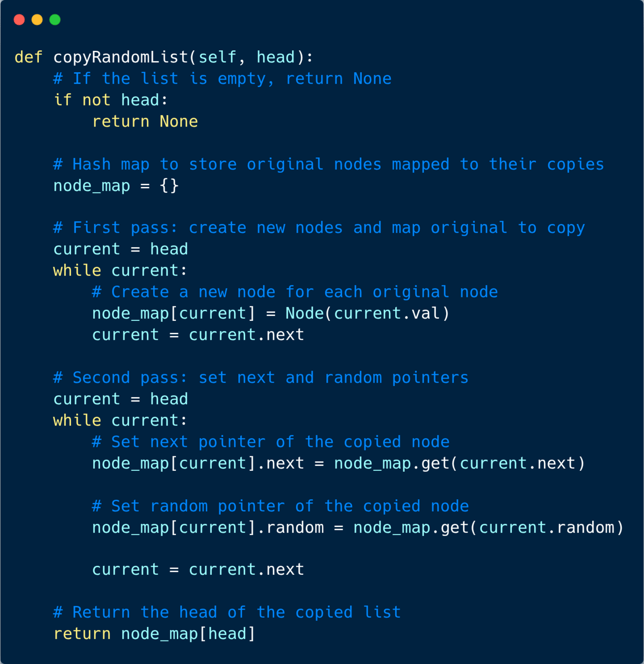Click the red close window dot
644x664 pixels.
[19, 19]
